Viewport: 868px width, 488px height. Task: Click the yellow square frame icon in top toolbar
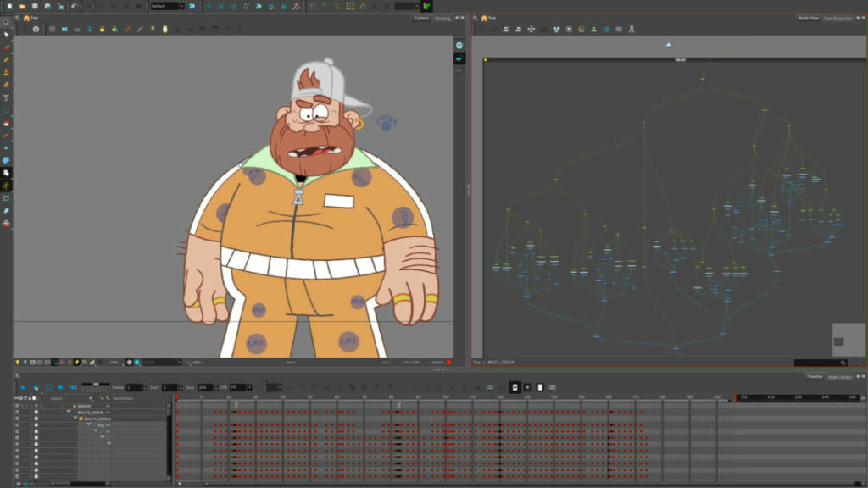(350, 6)
